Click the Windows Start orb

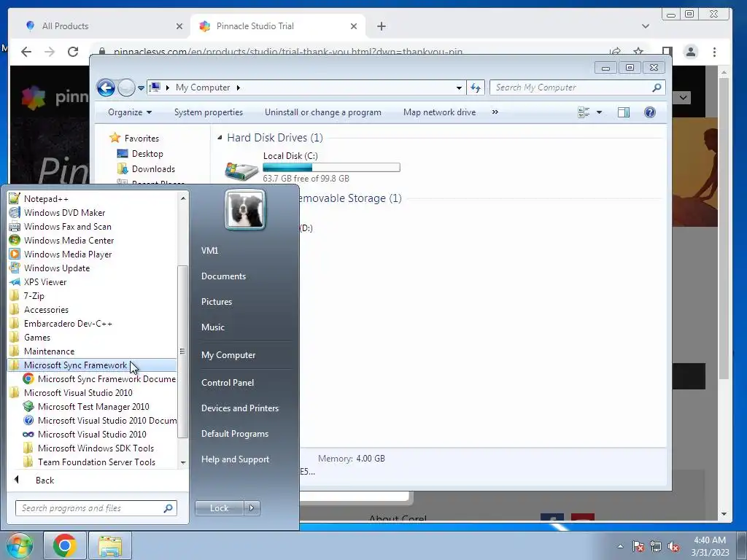coord(19,545)
